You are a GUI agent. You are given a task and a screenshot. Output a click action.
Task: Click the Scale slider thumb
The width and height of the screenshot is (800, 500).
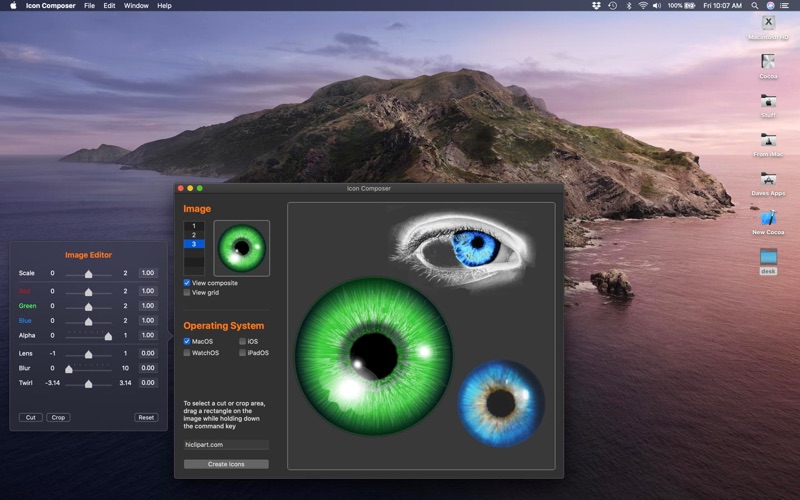tap(88, 274)
